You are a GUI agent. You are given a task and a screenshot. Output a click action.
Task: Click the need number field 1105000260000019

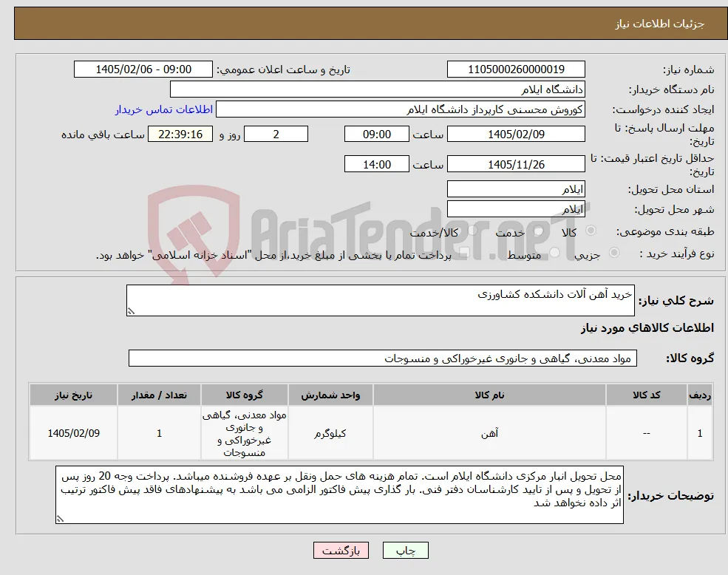(516, 69)
